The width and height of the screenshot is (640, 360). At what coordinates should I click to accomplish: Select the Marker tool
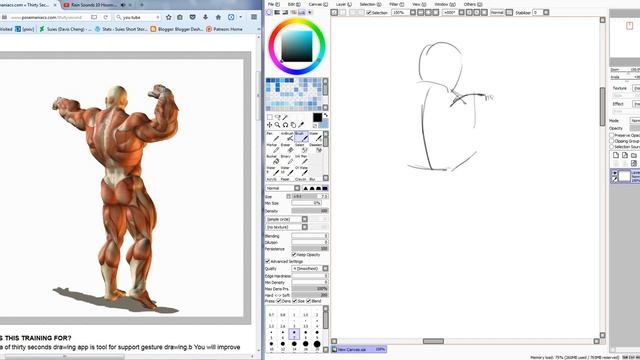pos(272,148)
